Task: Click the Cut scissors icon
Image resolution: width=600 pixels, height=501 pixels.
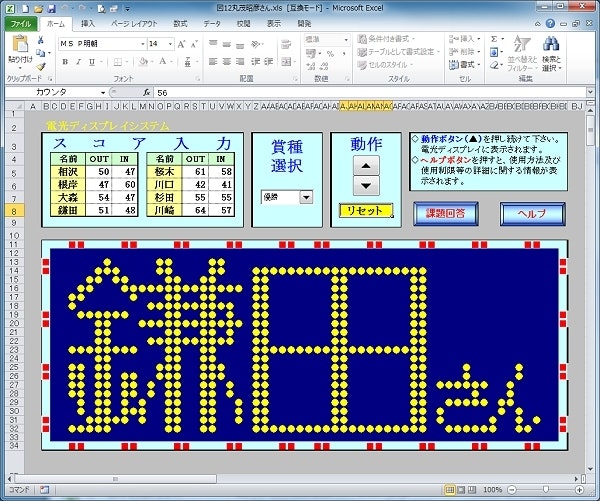Action: click(41, 40)
